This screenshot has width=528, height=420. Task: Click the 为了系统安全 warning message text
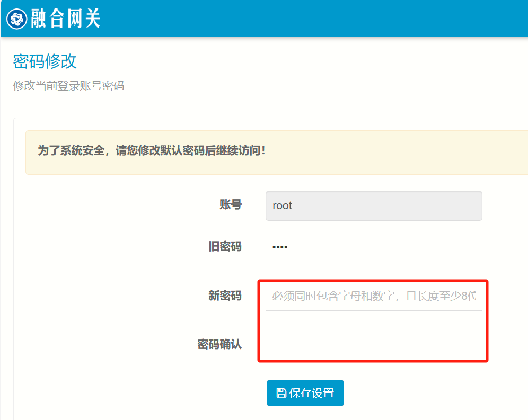(151, 150)
